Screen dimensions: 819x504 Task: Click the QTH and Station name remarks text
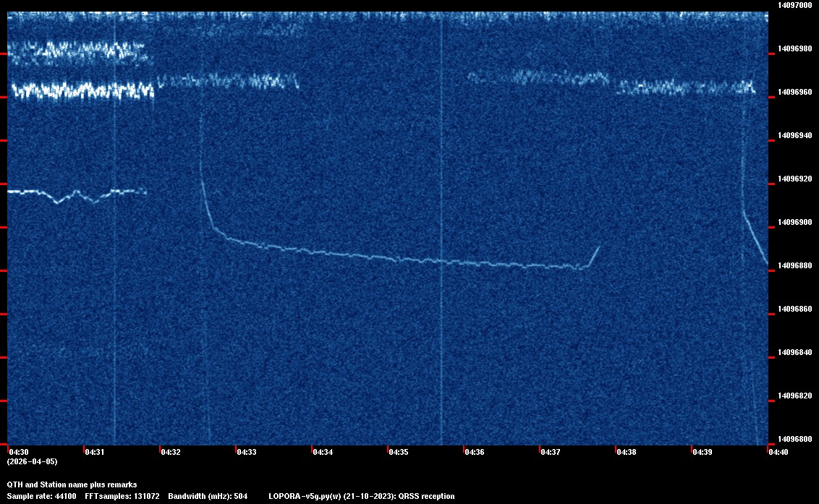tap(72, 484)
